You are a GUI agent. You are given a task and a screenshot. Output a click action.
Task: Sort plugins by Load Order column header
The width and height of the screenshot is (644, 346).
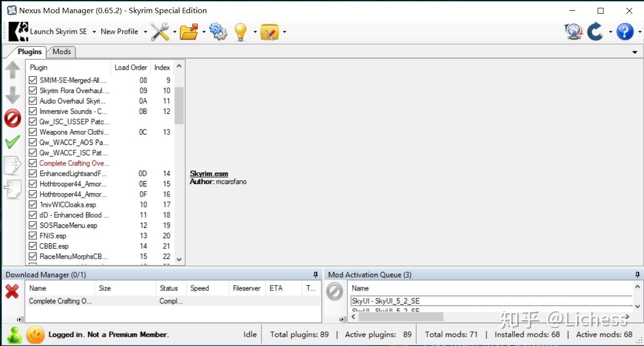tap(131, 67)
